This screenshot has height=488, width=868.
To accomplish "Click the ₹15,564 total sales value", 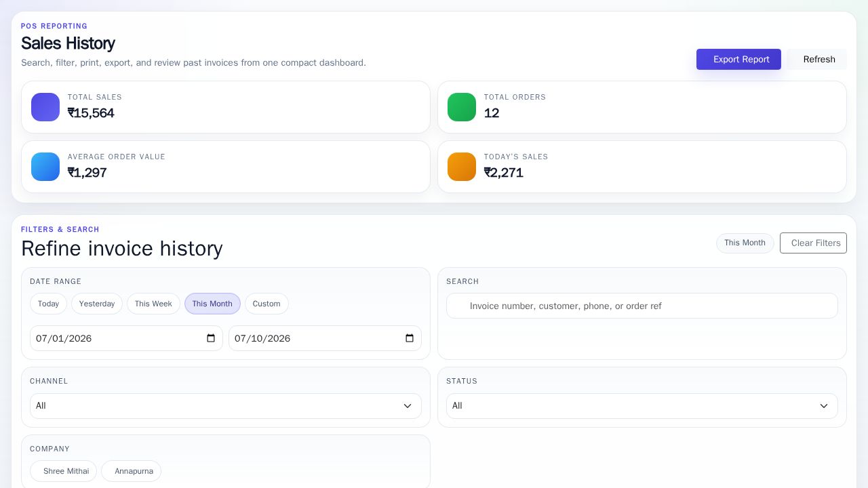I will point(91,113).
